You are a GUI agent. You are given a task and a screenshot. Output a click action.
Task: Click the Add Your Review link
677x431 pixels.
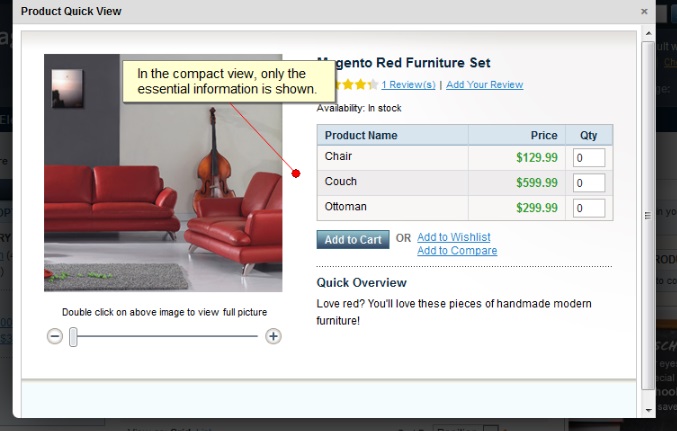pyautogui.click(x=484, y=85)
